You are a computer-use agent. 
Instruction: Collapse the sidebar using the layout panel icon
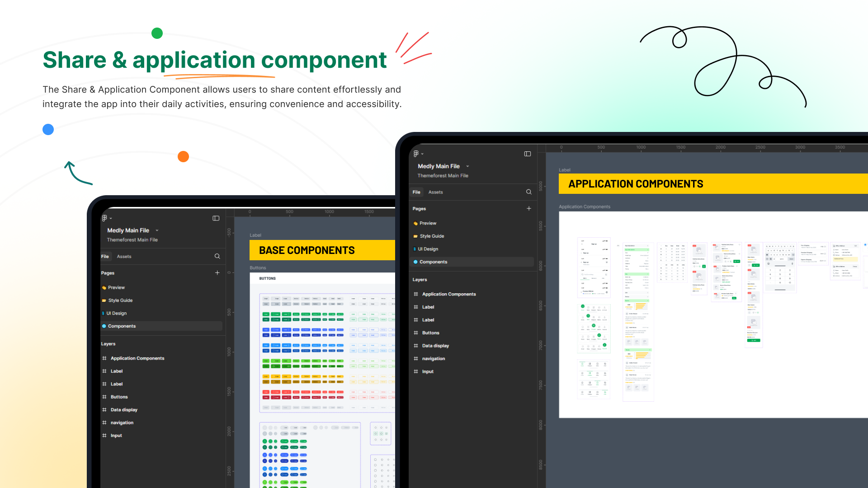216,218
